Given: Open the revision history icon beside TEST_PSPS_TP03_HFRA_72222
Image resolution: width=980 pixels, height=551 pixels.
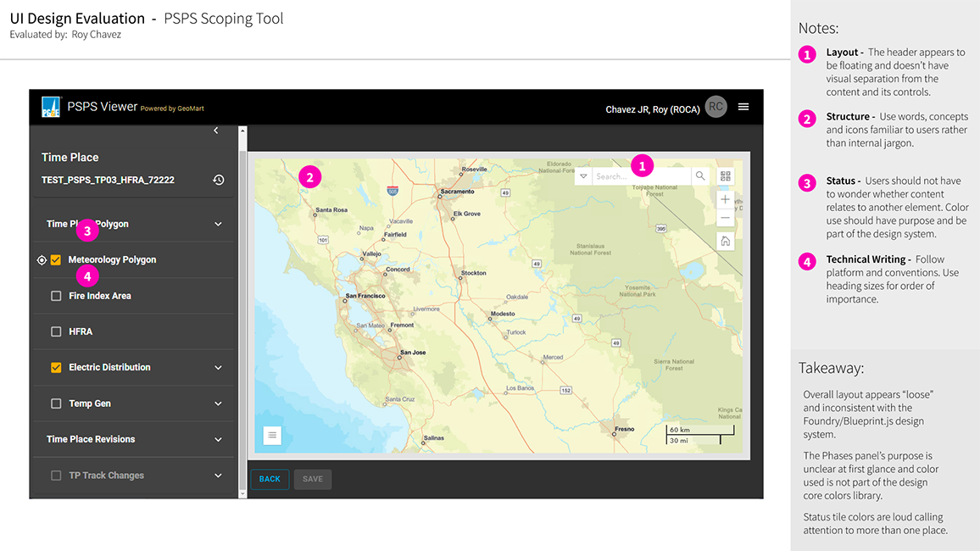Looking at the screenshot, I should tap(218, 180).
